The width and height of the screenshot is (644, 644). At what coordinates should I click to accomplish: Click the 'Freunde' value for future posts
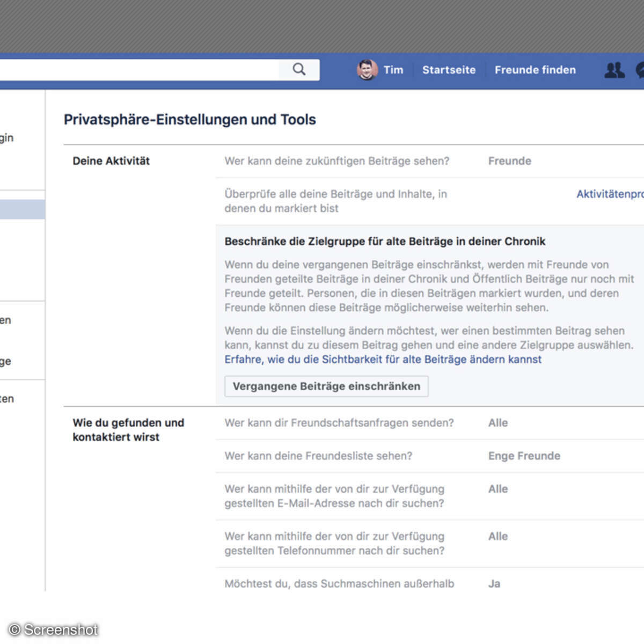click(509, 161)
